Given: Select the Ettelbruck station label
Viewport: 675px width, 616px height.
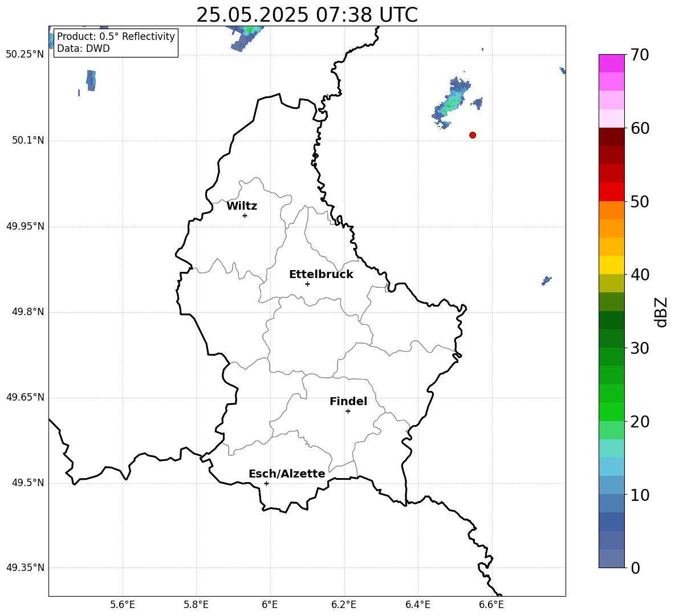Looking at the screenshot, I should tap(321, 275).
